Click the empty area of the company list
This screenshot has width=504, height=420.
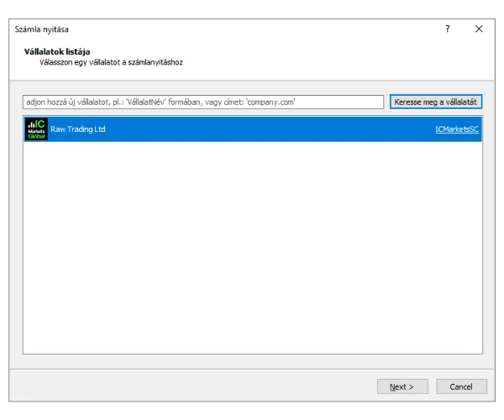(x=252, y=252)
